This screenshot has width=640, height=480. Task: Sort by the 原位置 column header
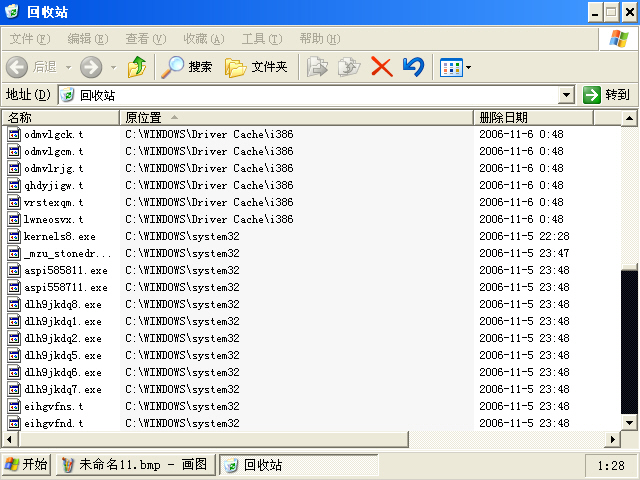(296, 118)
